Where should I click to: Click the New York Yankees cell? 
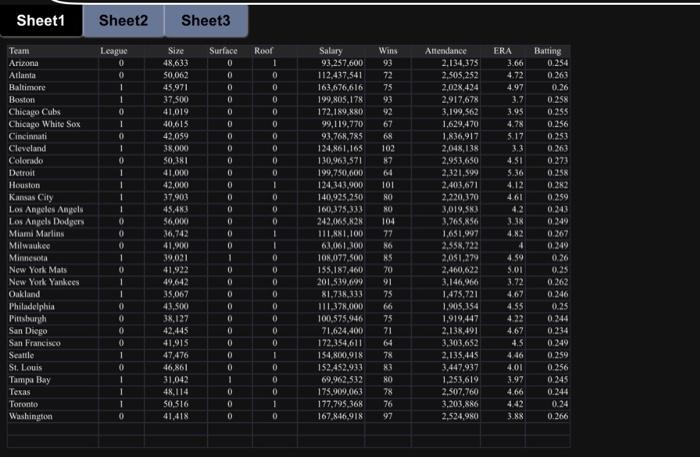(53, 282)
